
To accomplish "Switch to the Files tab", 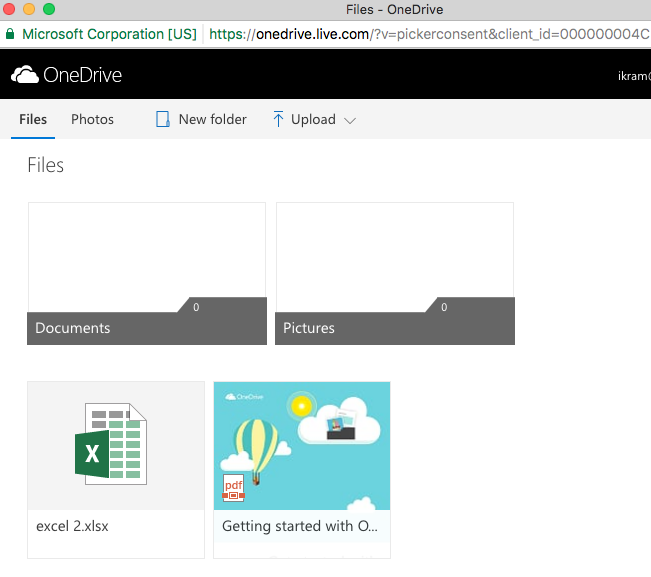I will [33, 120].
